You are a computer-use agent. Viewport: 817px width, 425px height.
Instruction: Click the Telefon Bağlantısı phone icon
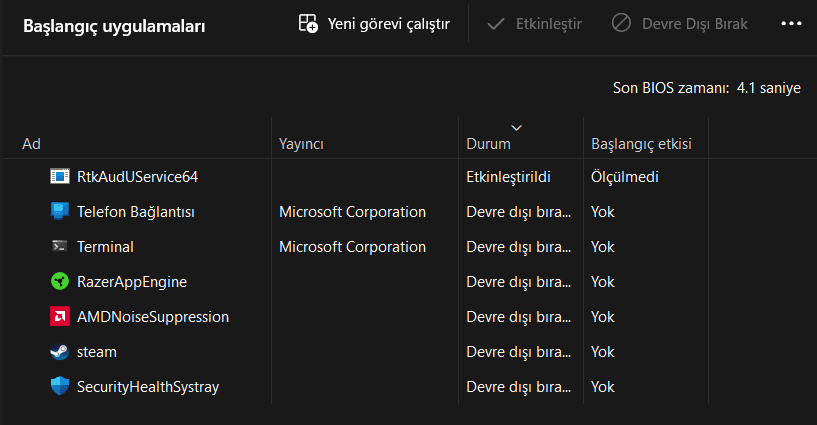click(60, 211)
